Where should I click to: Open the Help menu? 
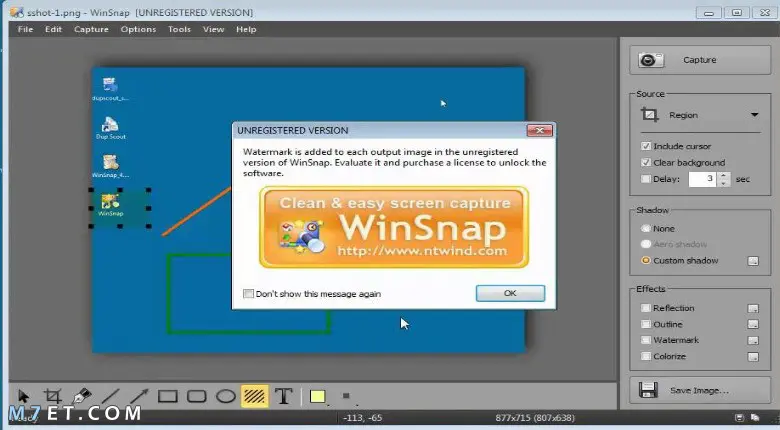pos(246,29)
